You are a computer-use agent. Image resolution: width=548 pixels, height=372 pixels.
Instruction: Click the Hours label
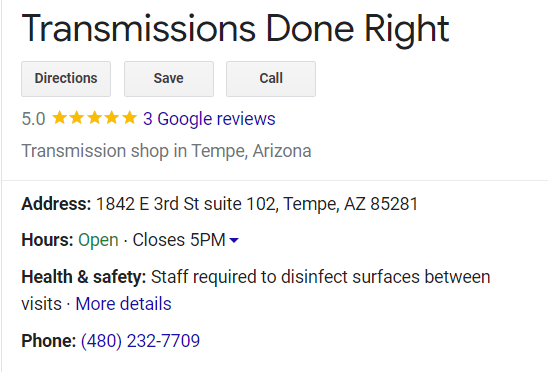point(47,240)
